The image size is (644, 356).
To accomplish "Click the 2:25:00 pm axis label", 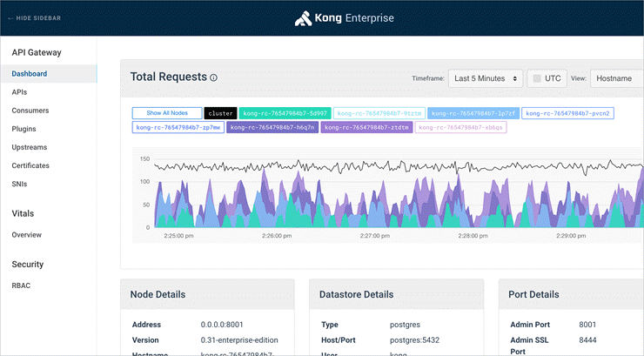I will click(x=178, y=236).
